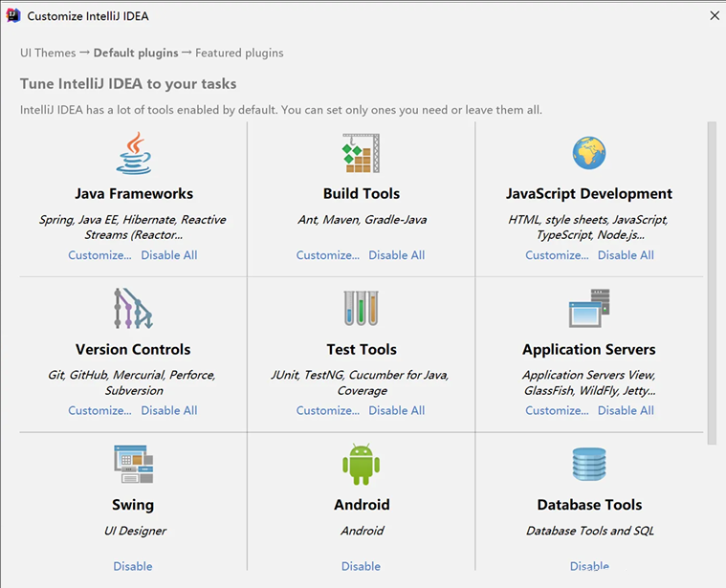Open Customize for Version Controls
The image size is (726, 588).
pos(99,411)
